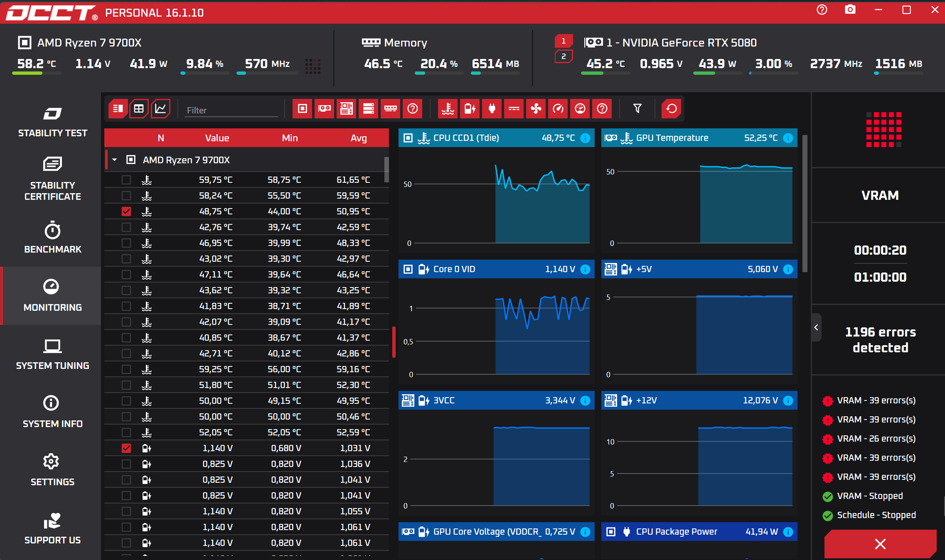
Task: Toggle the temperature sensor type filter
Action: click(448, 109)
